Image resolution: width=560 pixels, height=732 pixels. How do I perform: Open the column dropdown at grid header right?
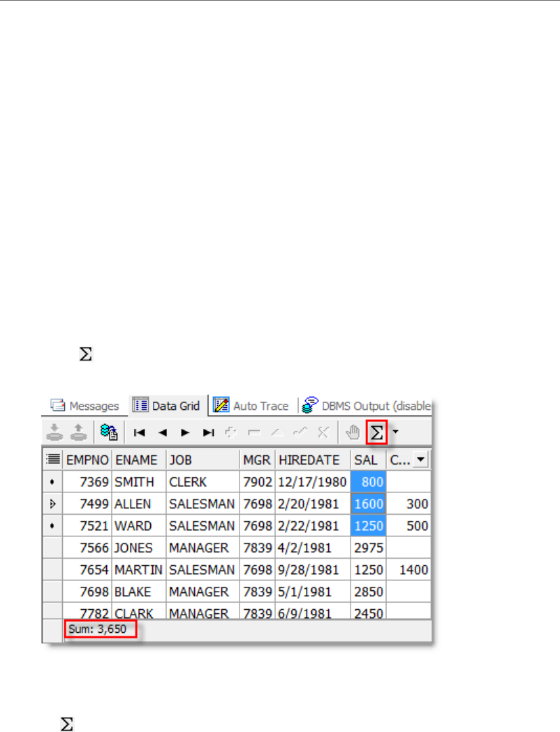(420, 460)
